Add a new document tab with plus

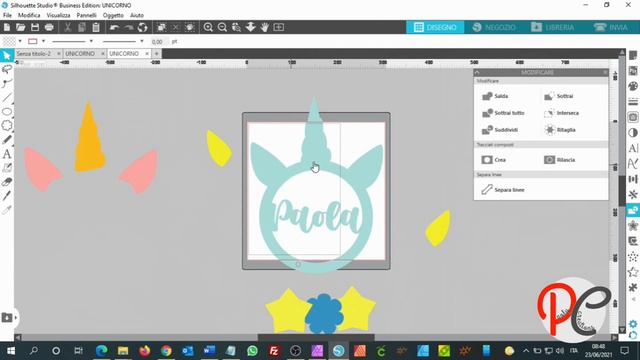coord(156,53)
